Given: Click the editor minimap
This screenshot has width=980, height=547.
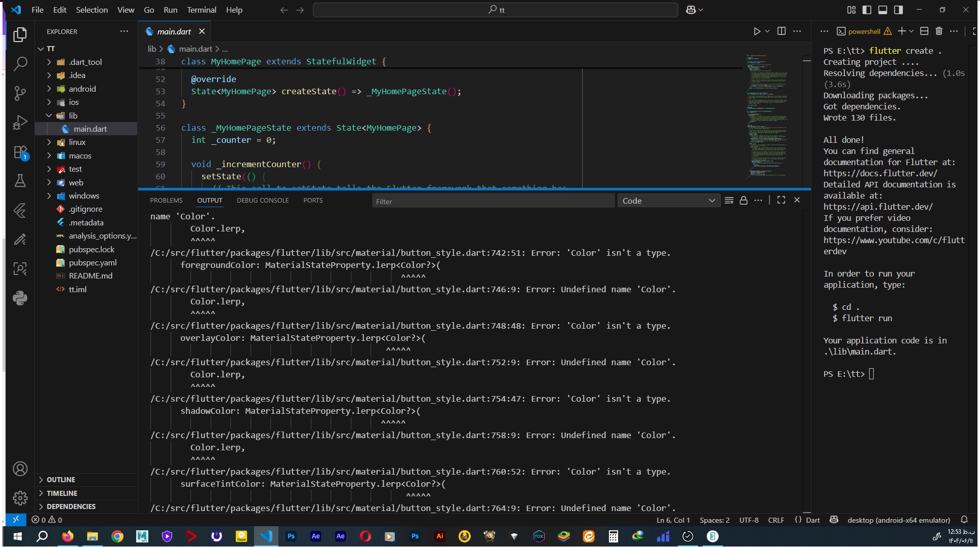Looking at the screenshot, I should (x=769, y=116).
